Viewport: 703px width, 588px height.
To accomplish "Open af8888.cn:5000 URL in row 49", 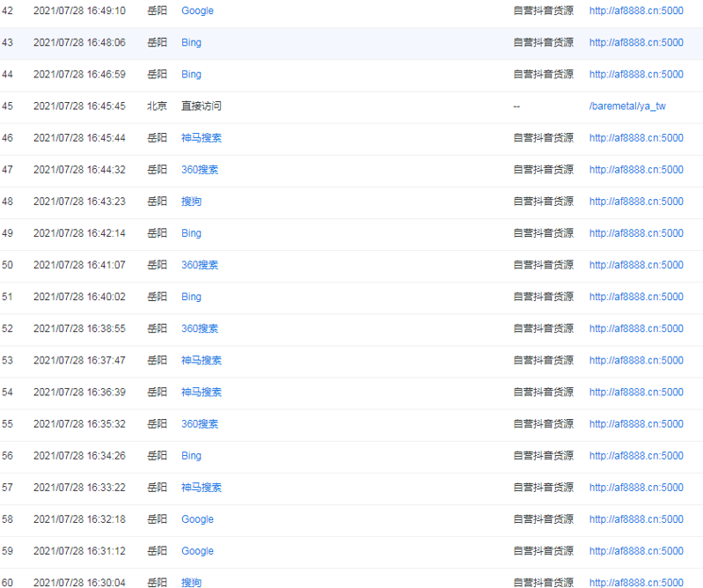I will pos(636,233).
